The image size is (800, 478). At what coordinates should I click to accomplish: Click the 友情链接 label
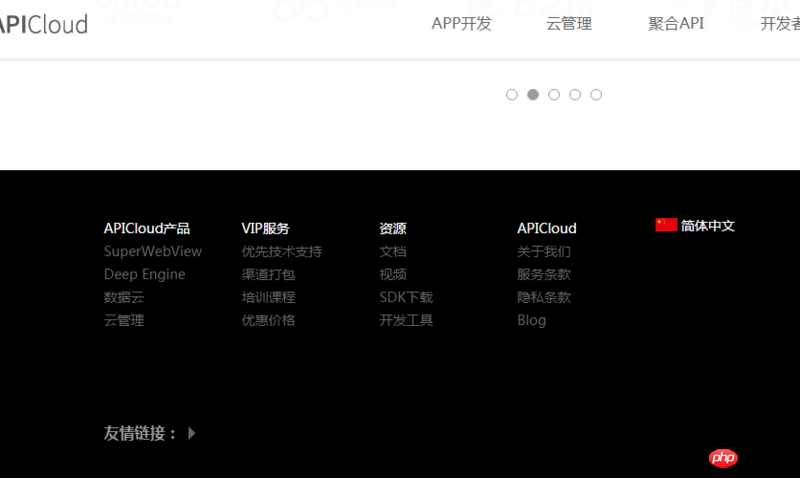pos(140,433)
